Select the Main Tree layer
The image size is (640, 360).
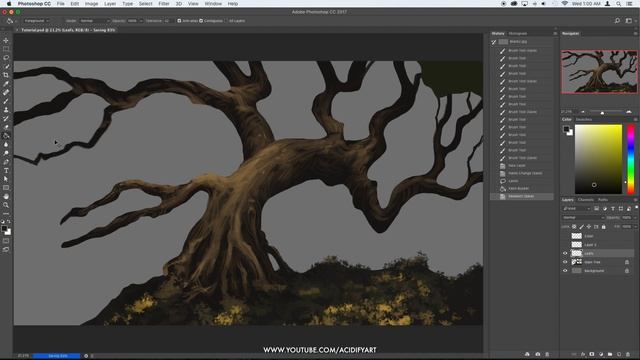tap(598, 262)
